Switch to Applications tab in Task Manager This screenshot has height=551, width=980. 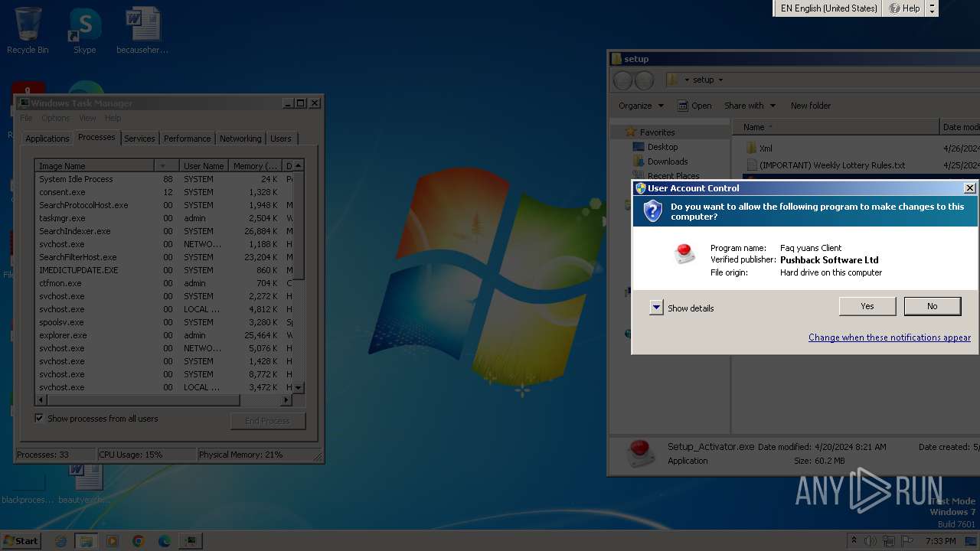click(47, 139)
